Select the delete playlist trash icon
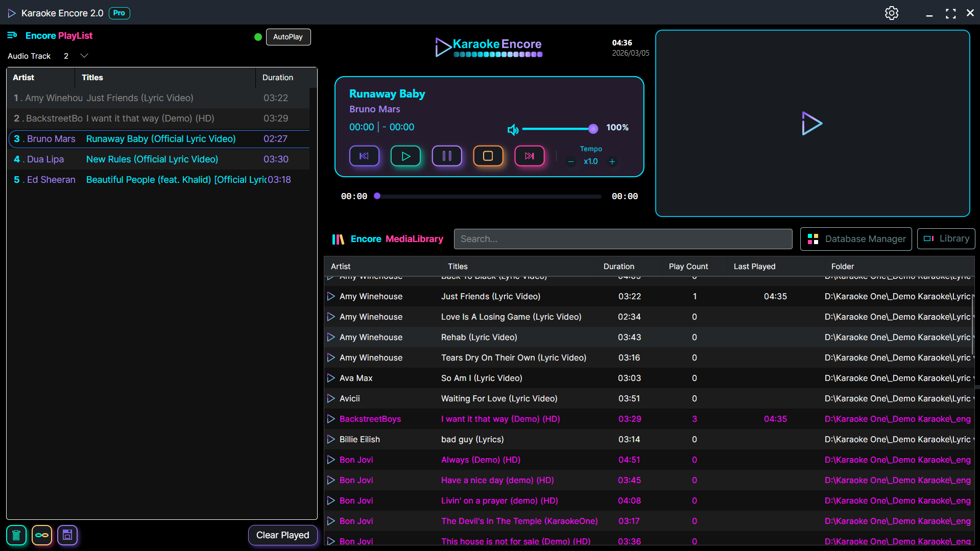 click(x=16, y=535)
